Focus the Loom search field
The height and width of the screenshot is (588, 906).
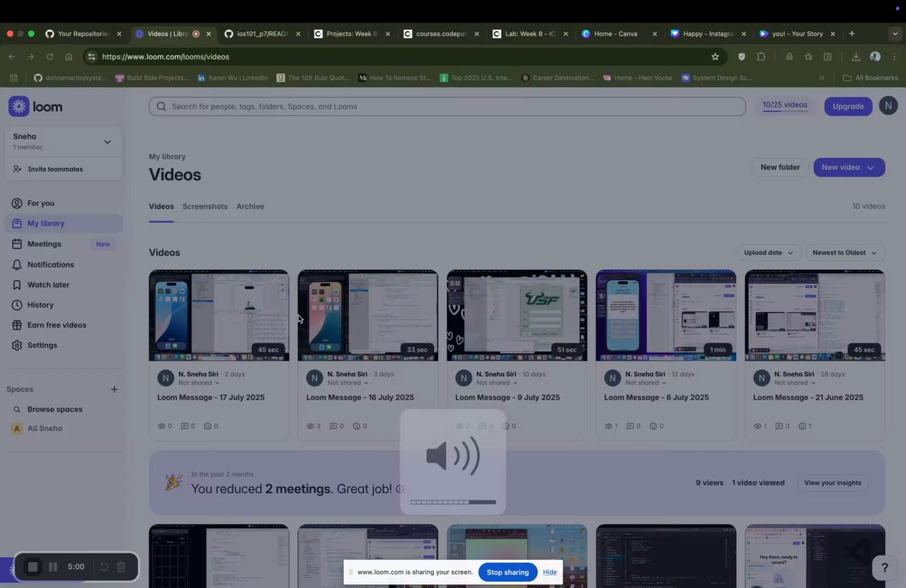click(x=447, y=106)
